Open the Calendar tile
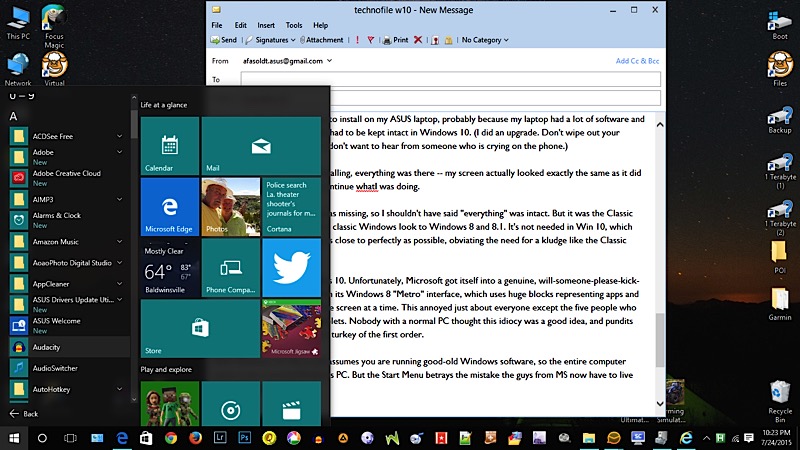The width and height of the screenshot is (800, 450). 170,146
